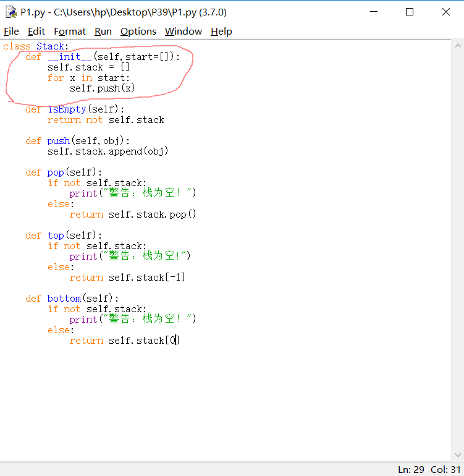Click the scrollbar up arrow
Viewport: 464px width, 476px height.
[x=458, y=45]
